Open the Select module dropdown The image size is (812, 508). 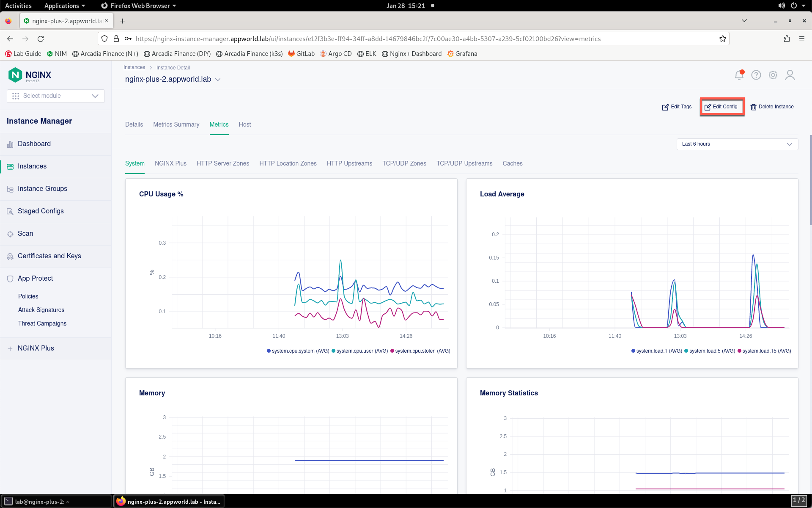click(56, 96)
